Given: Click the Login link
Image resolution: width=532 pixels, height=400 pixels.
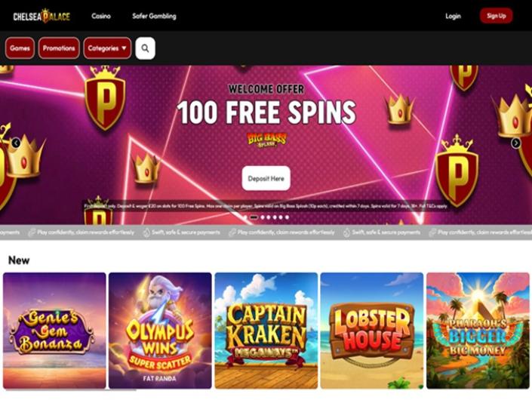Looking at the screenshot, I should 453,16.
